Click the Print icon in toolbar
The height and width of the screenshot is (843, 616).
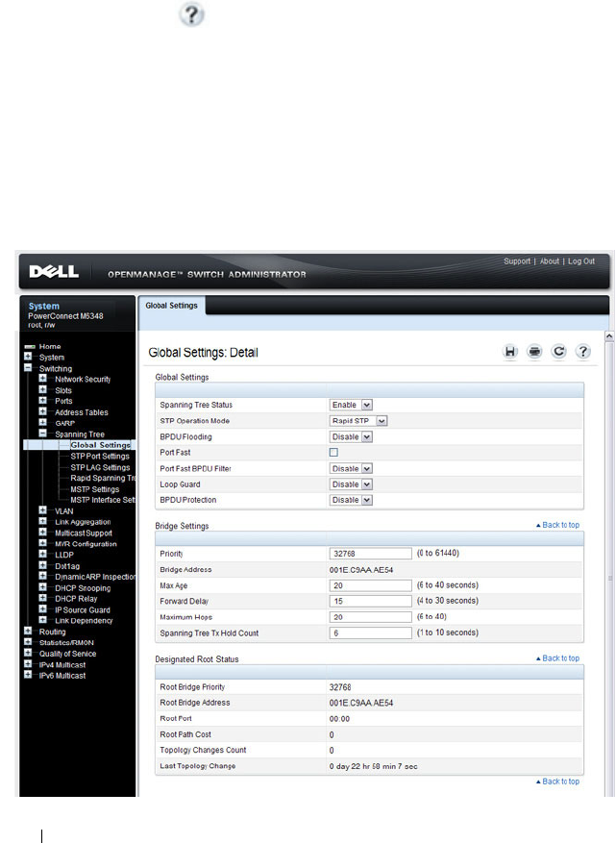click(534, 352)
